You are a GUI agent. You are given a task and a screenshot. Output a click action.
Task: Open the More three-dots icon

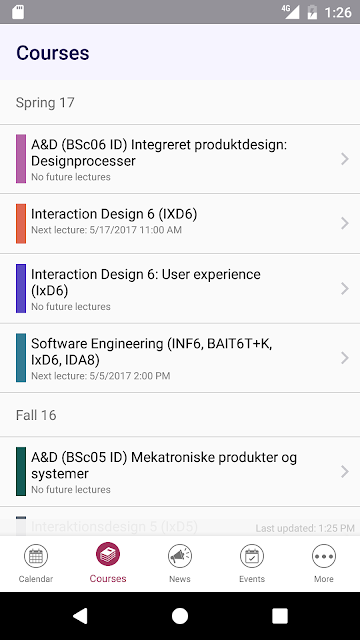click(x=324, y=556)
